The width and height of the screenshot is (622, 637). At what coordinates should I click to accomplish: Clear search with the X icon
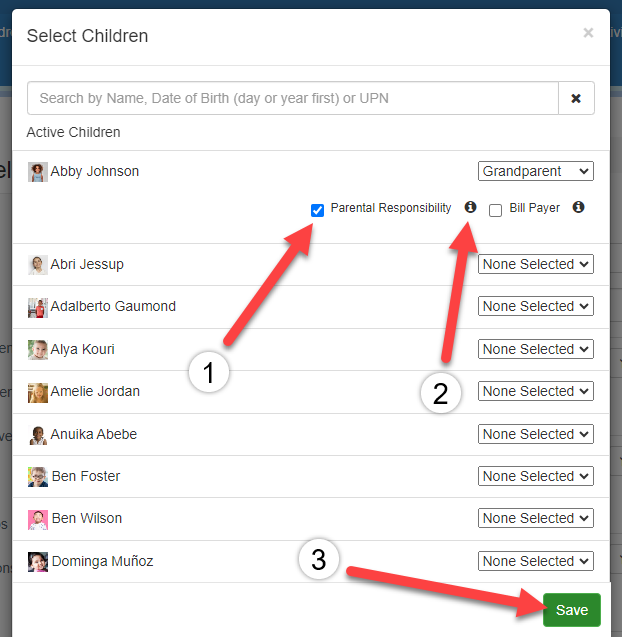tap(576, 98)
